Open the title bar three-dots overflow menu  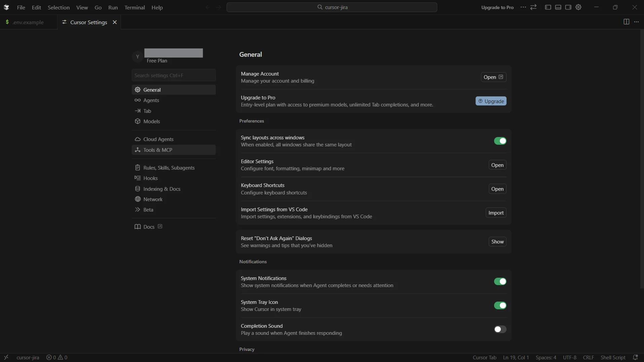(523, 7)
